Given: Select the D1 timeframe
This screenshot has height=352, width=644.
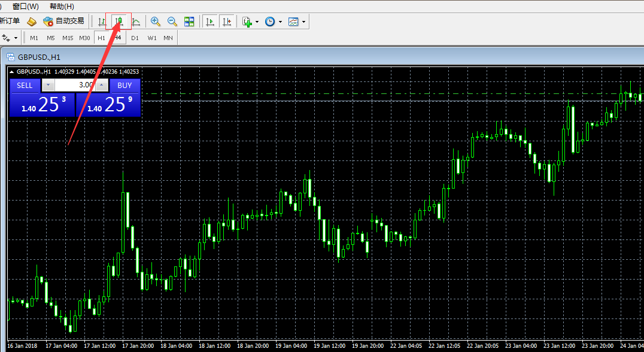Looking at the screenshot, I should point(135,38).
